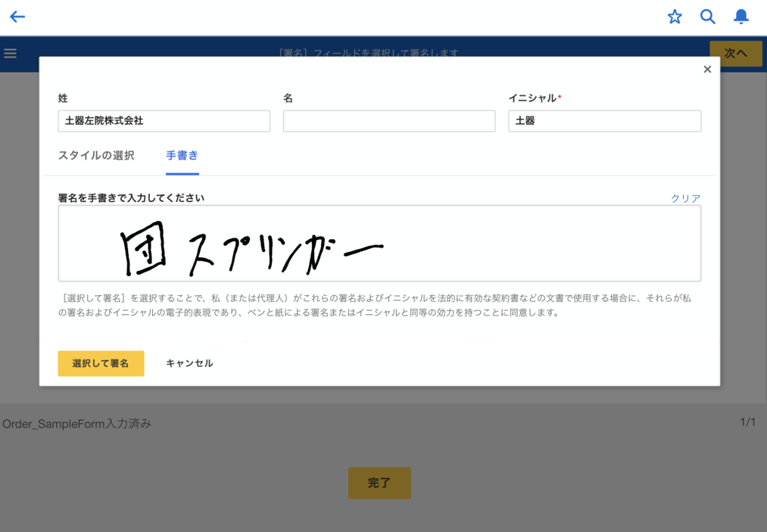Close the signature dialog with X
The width and height of the screenshot is (767, 532).
tap(707, 70)
